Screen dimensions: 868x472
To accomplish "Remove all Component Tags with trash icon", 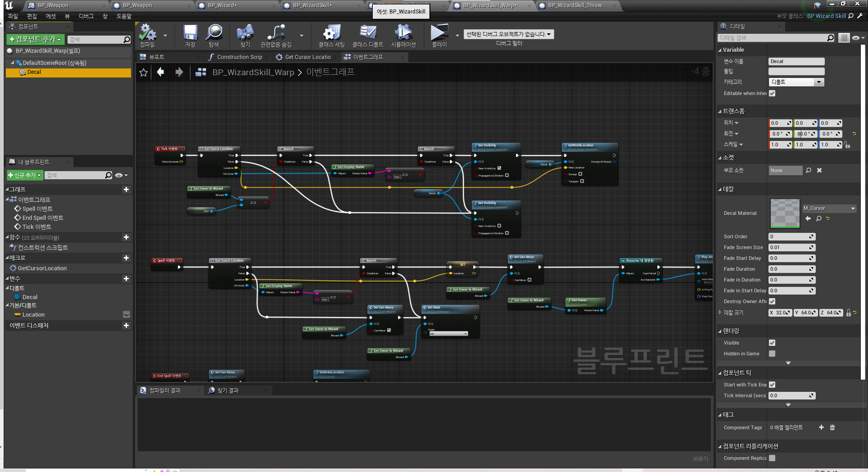I will pyautogui.click(x=832, y=427).
